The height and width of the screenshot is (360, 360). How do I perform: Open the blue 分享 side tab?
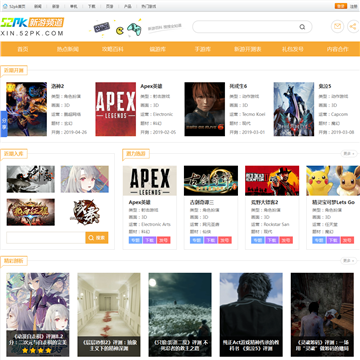(4, 124)
